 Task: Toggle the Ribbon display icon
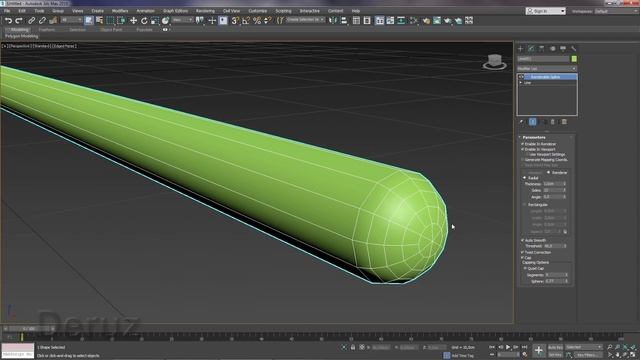coord(380,20)
